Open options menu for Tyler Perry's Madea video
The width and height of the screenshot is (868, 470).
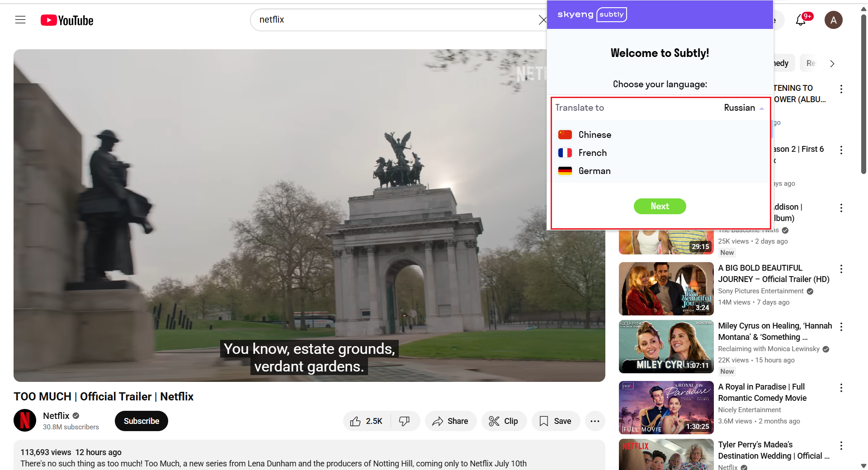(841, 446)
